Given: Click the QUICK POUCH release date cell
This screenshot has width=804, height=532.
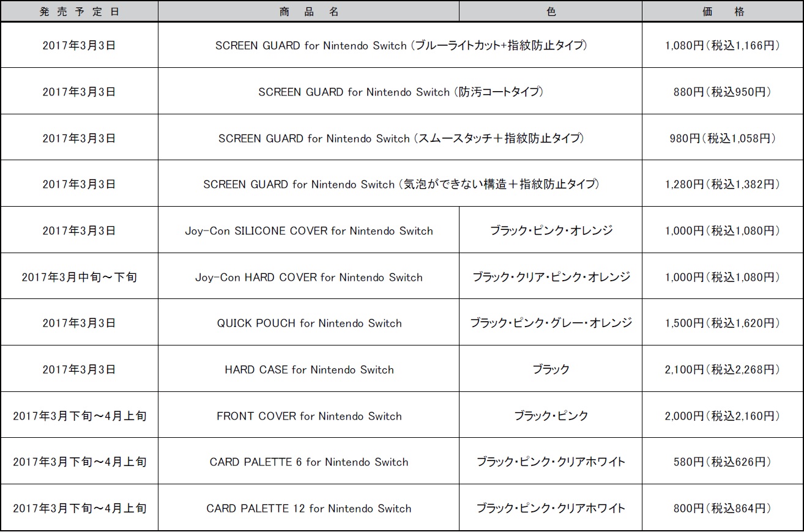Looking at the screenshot, I should coord(79,323).
